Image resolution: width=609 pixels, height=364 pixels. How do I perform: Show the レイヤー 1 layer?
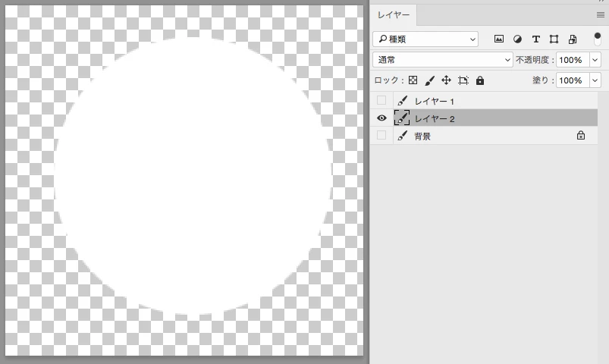(381, 100)
